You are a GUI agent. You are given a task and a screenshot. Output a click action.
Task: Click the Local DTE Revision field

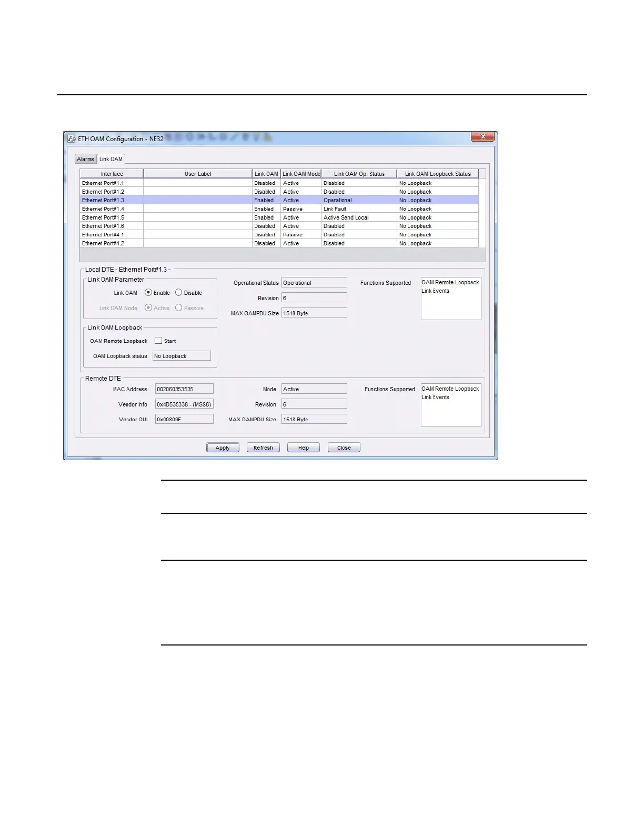pos(314,298)
